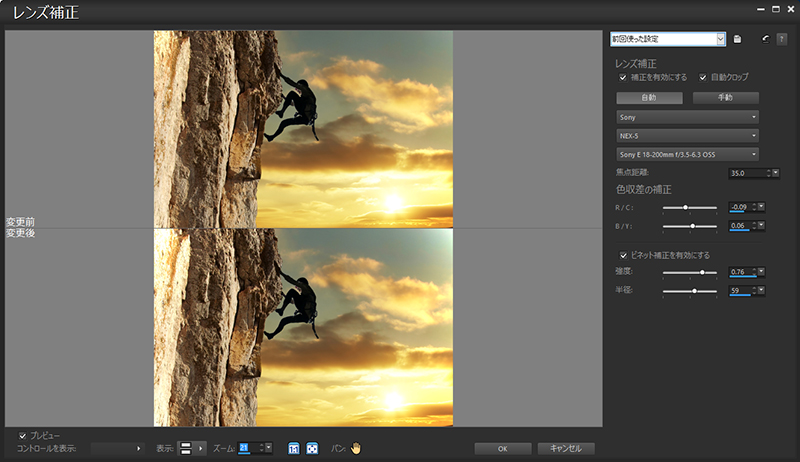
Task: Open help with the question mark icon
Action: pyautogui.click(x=782, y=39)
